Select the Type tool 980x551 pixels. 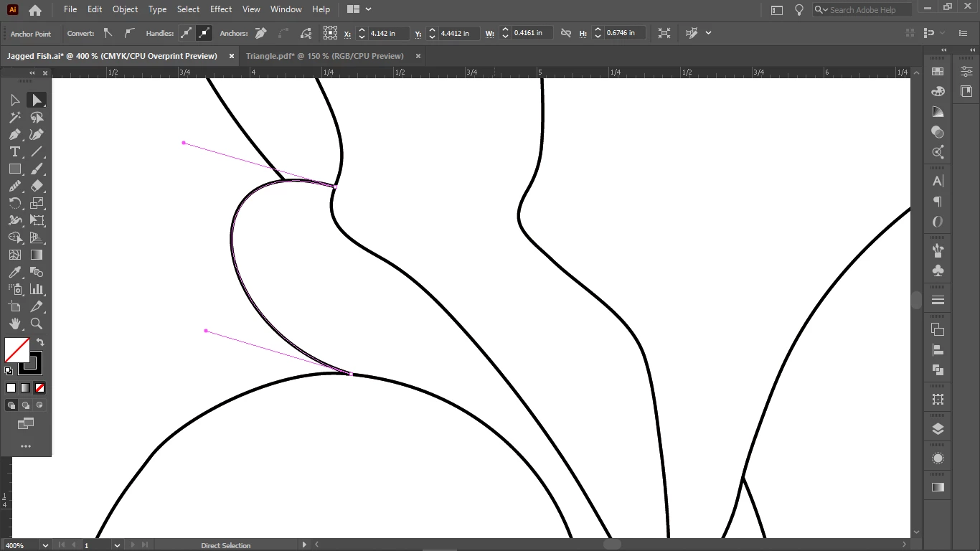(x=14, y=151)
